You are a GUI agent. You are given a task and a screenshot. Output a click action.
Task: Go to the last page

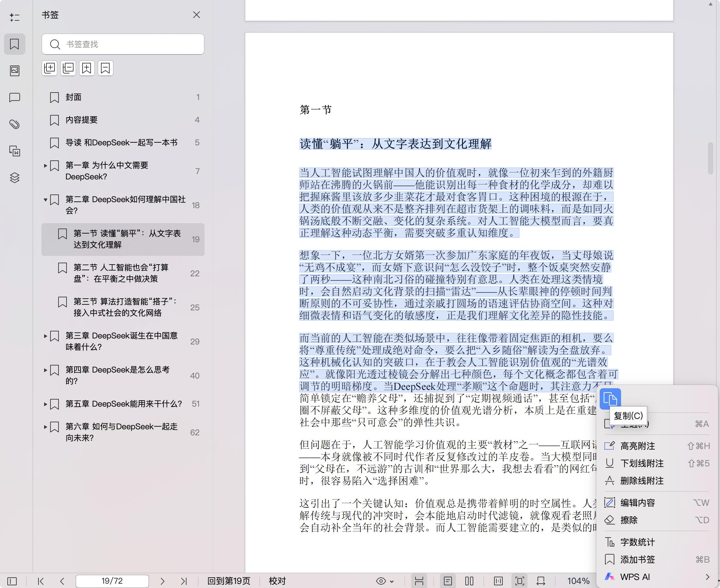pyautogui.click(x=184, y=581)
